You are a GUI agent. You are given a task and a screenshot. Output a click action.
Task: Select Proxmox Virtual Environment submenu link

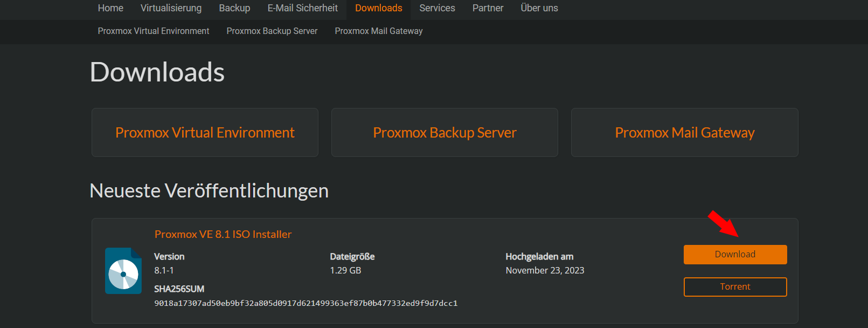[x=154, y=31]
